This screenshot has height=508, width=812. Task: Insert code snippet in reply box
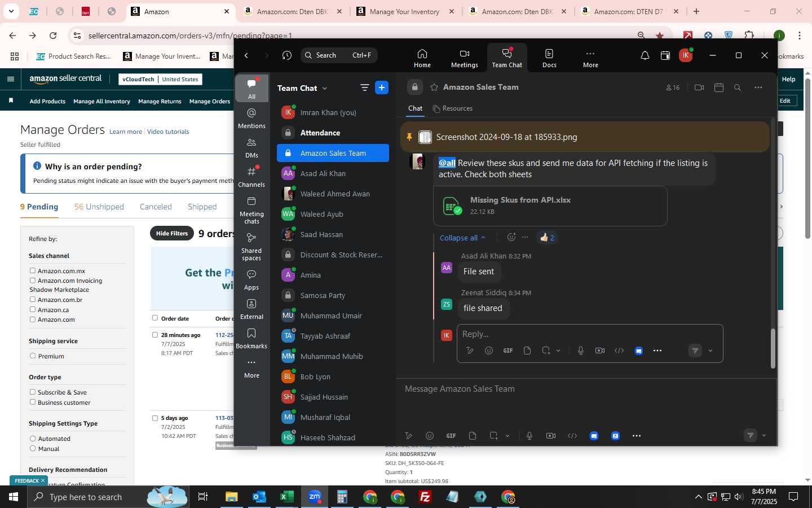pyautogui.click(x=619, y=351)
